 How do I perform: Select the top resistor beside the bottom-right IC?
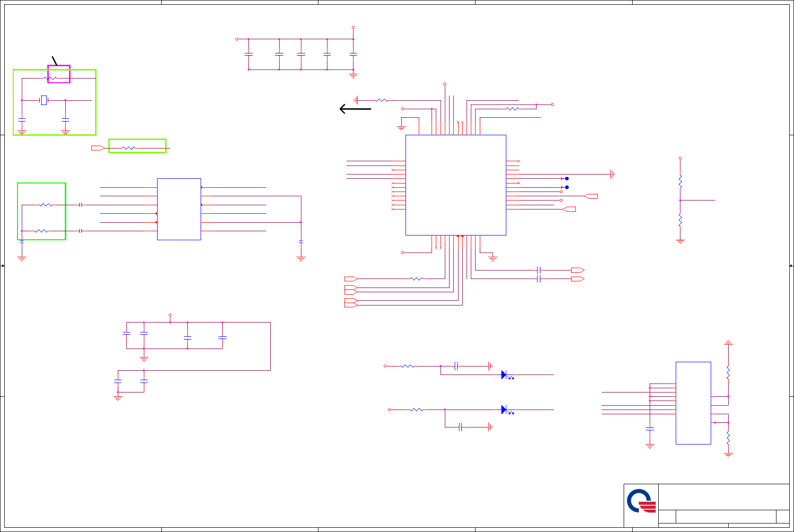click(728, 373)
